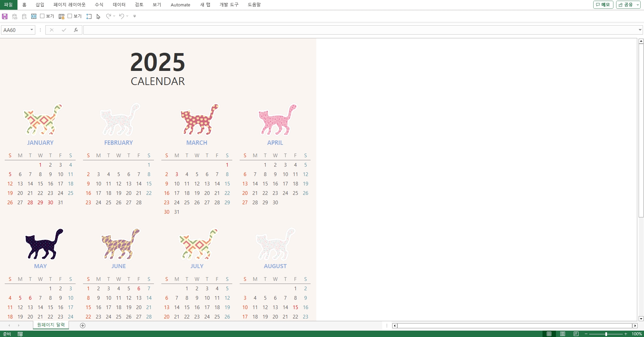Click the pink cat image above APRIL

click(278, 120)
